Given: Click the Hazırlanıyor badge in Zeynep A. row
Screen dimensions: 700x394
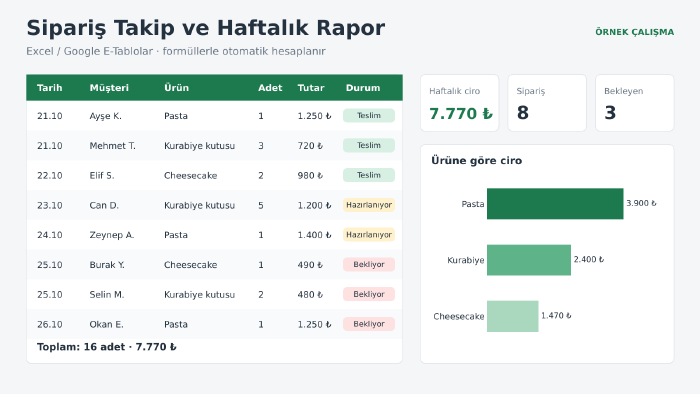Looking at the screenshot, I should [369, 235].
